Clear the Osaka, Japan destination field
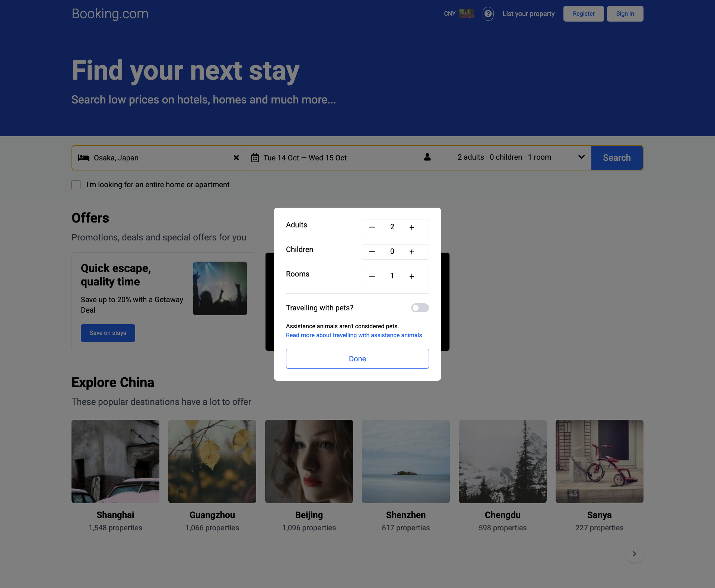Image resolution: width=715 pixels, height=588 pixels. [236, 158]
